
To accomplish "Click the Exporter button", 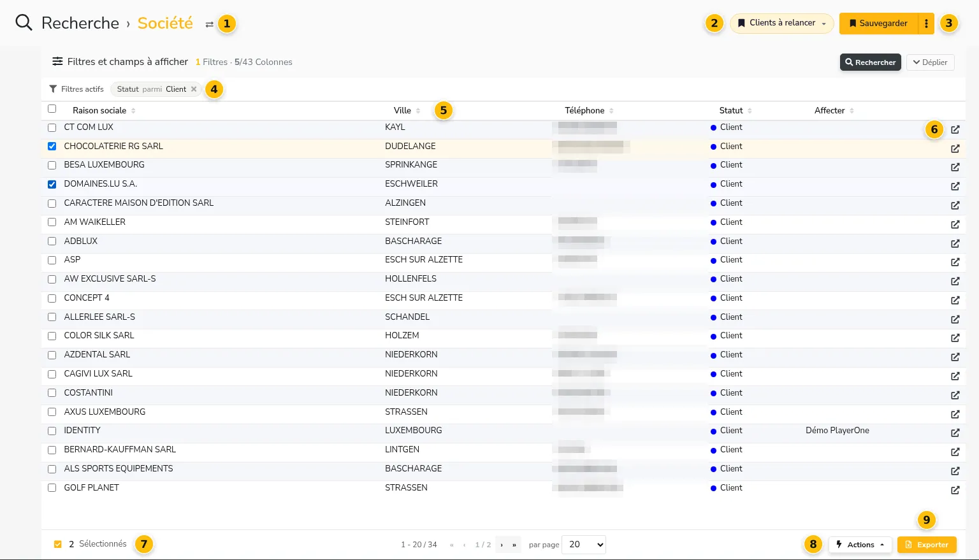I will tap(927, 545).
